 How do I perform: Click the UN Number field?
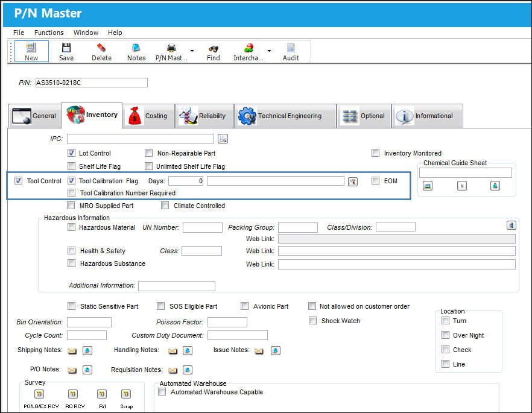203,227
